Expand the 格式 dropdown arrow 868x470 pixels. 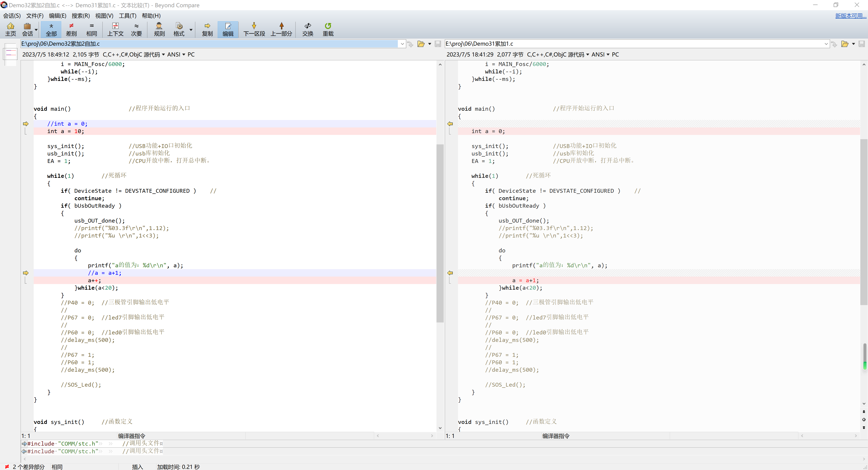(191, 30)
